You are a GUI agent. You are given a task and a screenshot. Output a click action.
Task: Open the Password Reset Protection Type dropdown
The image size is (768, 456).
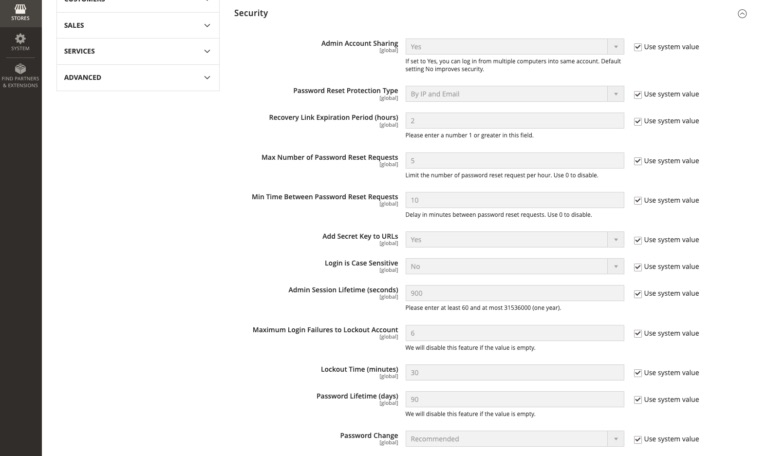514,94
